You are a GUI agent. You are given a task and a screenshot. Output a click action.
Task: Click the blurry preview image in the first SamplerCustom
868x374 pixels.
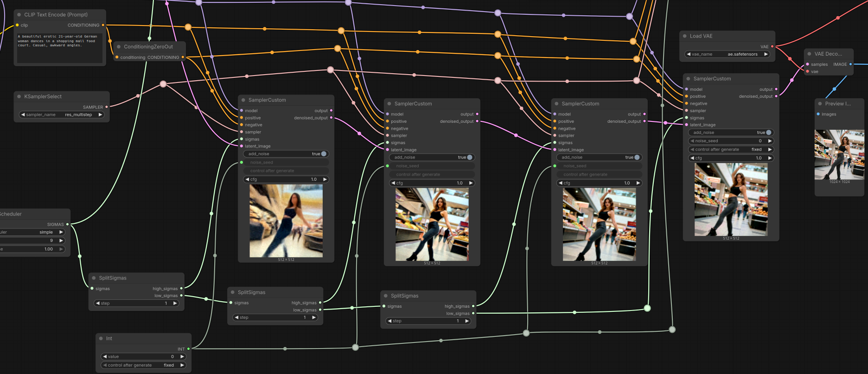286,221
